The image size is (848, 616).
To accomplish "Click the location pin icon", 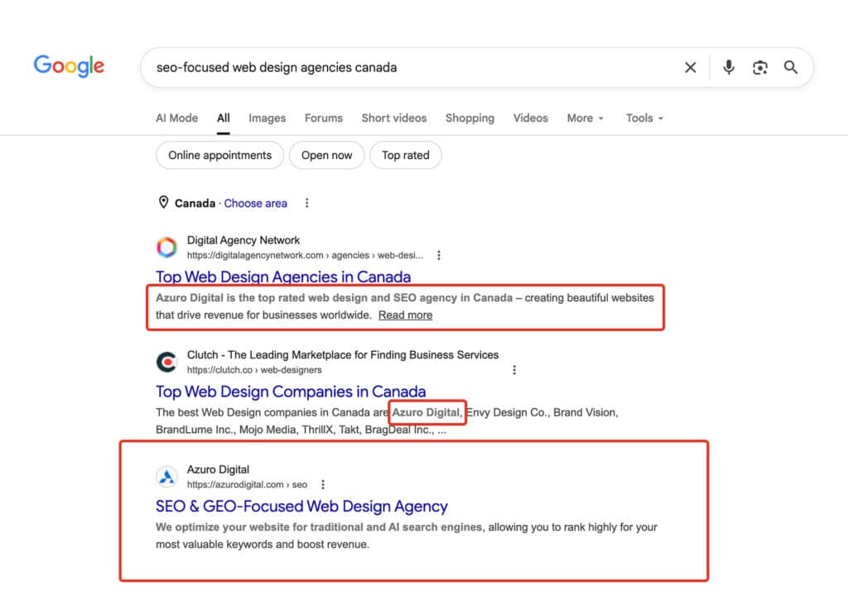I will [x=163, y=202].
